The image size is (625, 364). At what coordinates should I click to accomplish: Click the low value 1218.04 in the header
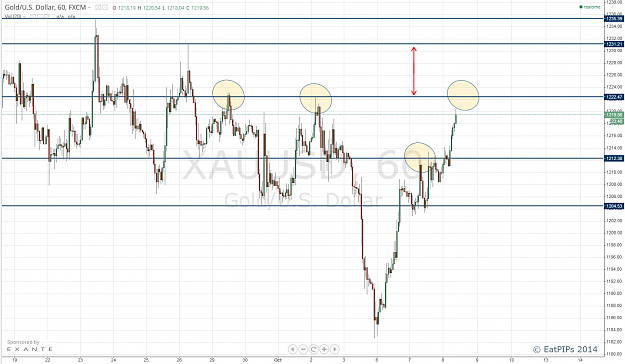176,8
